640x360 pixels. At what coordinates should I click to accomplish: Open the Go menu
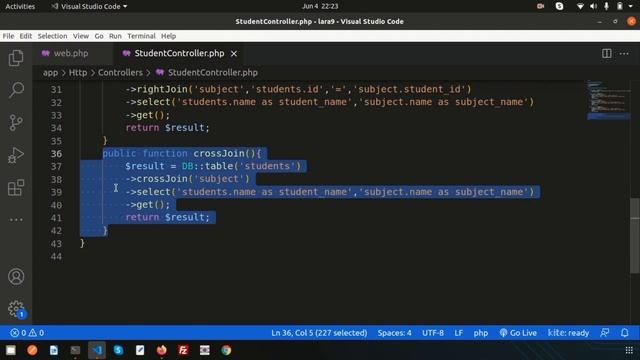pos(99,36)
